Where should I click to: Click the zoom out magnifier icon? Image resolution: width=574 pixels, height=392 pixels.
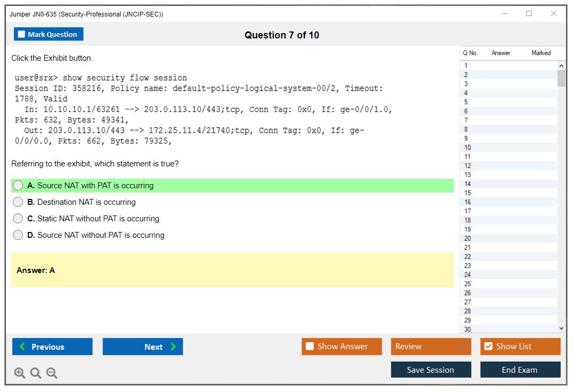click(x=52, y=373)
